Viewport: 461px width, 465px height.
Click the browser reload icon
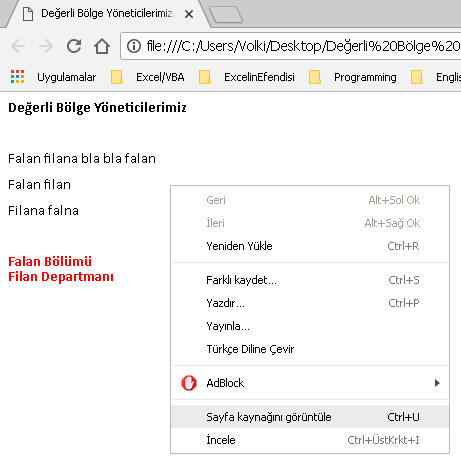pos(74,46)
